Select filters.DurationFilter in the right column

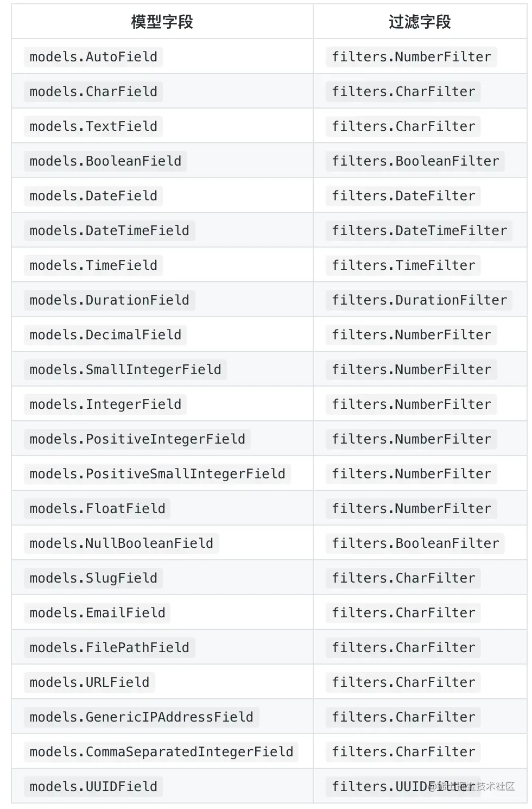point(419,300)
